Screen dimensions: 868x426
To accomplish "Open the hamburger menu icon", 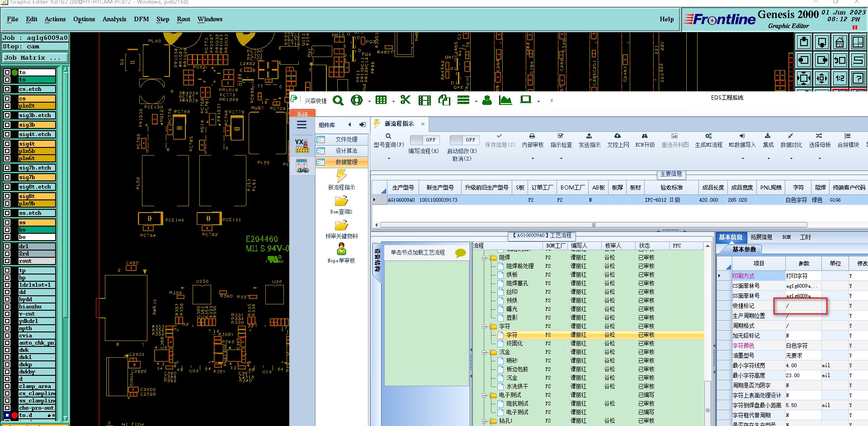I will tap(302, 125).
